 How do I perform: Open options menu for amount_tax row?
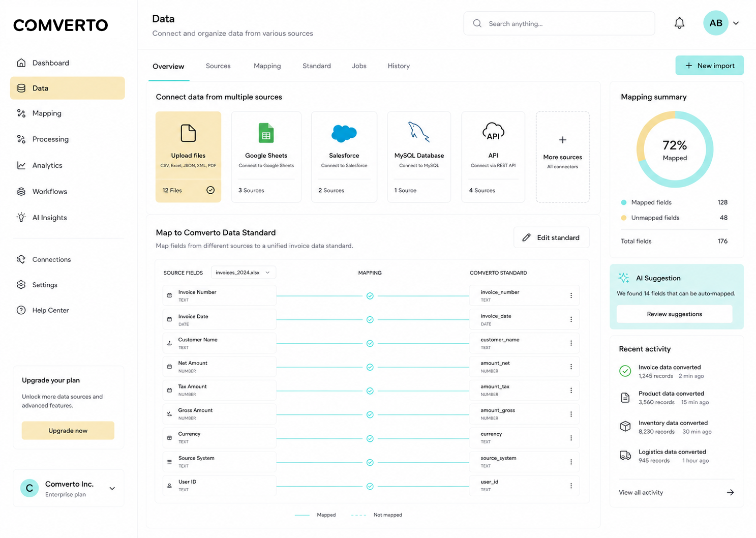coord(571,391)
